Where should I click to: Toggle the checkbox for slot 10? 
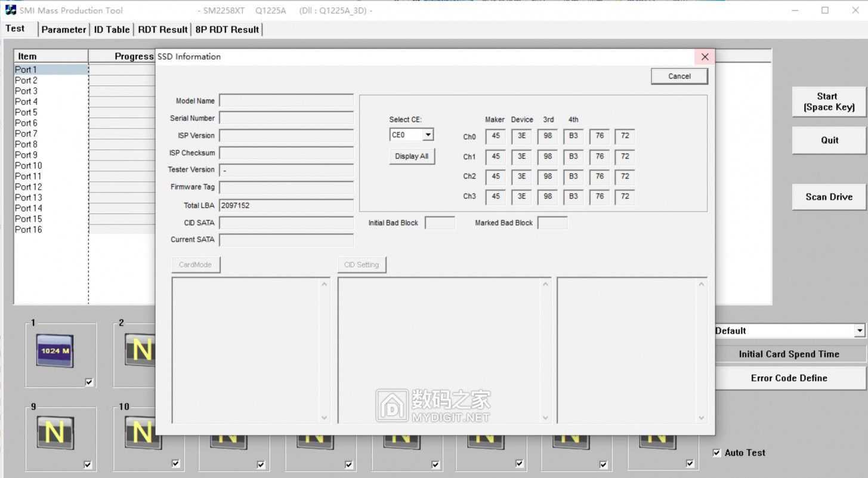coord(175,463)
